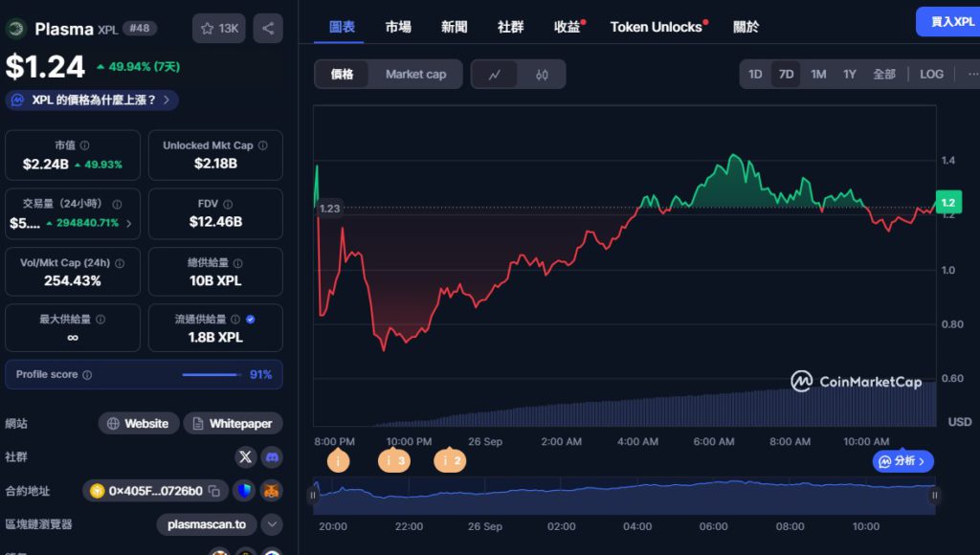Add Plasma to watchlist with star button
980x555 pixels.
pos(218,29)
